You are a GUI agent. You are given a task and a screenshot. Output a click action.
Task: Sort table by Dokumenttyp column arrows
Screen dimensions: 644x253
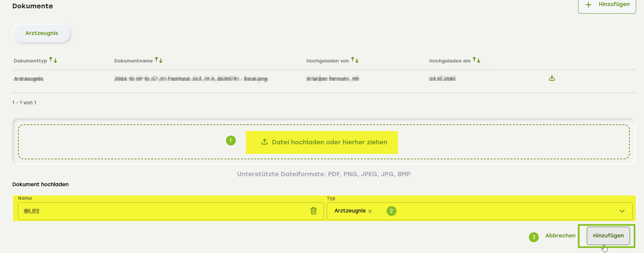click(x=53, y=60)
